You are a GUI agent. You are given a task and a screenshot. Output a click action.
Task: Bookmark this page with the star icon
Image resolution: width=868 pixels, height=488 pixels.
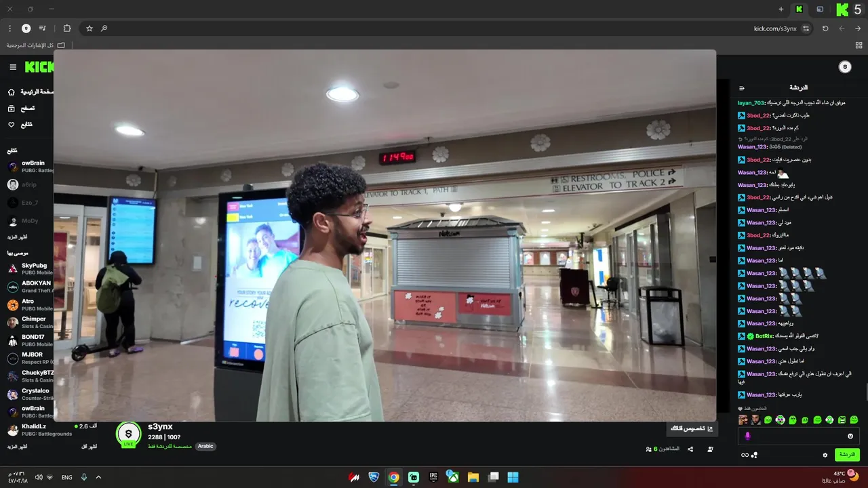89,28
